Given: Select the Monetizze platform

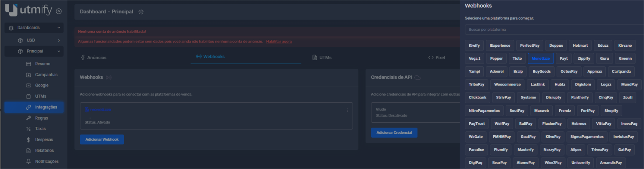Looking at the screenshot, I should pyautogui.click(x=540, y=59).
